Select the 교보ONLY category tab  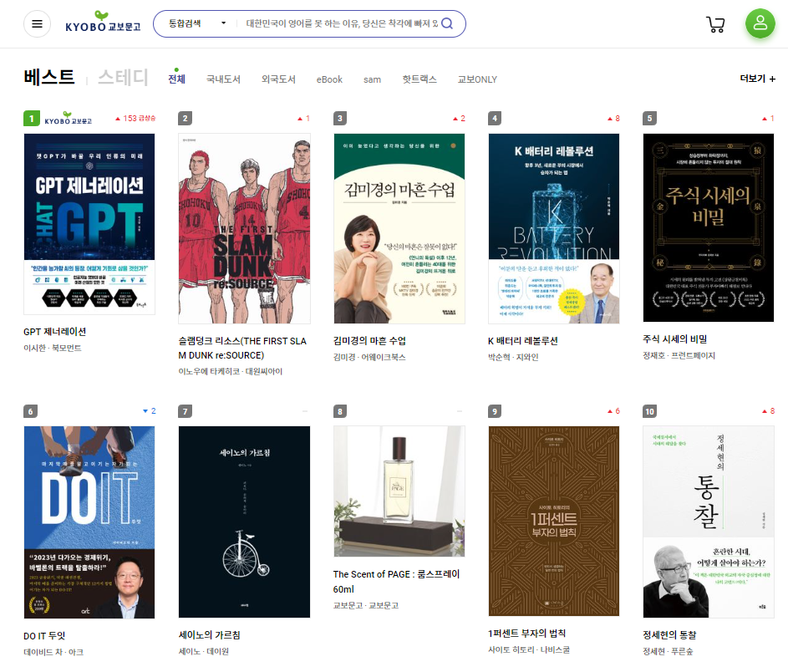click(x=477, y=79)
